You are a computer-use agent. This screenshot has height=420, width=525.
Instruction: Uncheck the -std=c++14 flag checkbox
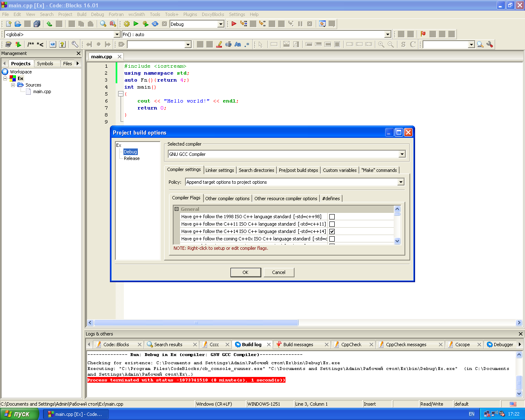pyautogui.click(x=332, y=232)
